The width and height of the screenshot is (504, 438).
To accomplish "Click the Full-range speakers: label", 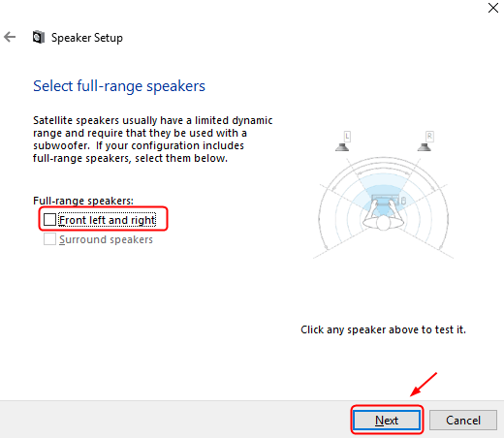I will point(83,201).
